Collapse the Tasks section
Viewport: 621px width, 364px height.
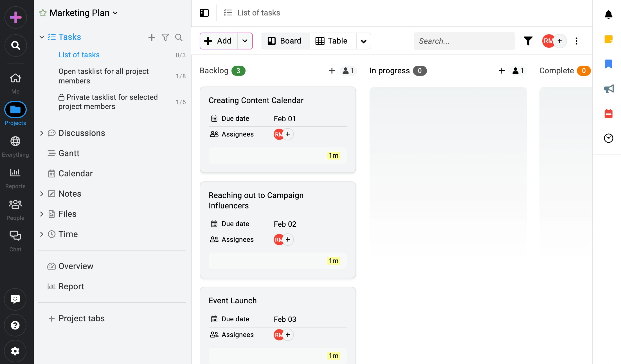click(x=42, y=37)
